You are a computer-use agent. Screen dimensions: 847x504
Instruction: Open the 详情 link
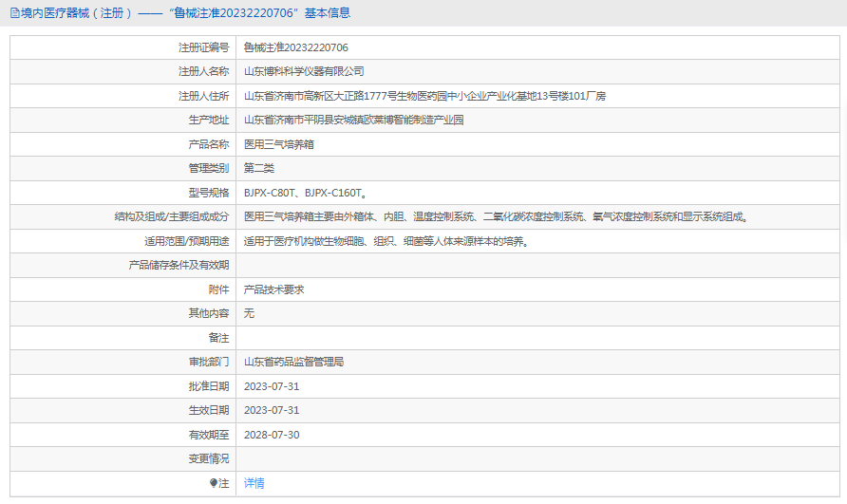pyautogui.click(x=254, y=483)
